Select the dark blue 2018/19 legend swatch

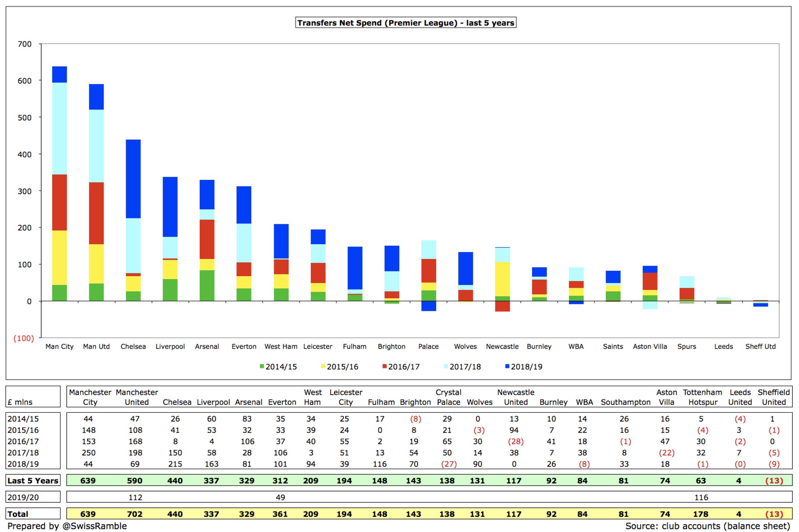click(x=507, y=366)
